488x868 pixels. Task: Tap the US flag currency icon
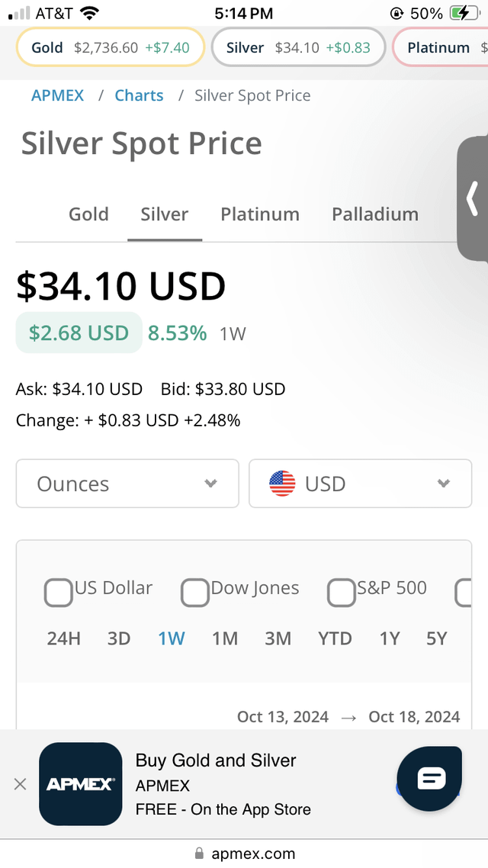coord(282,484)
